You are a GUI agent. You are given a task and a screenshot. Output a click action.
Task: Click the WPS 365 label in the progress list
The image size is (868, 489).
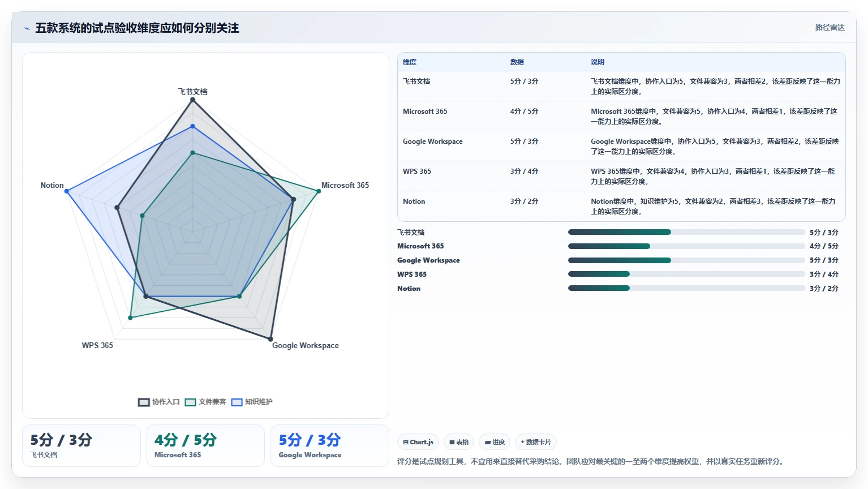tap(412, 274)
